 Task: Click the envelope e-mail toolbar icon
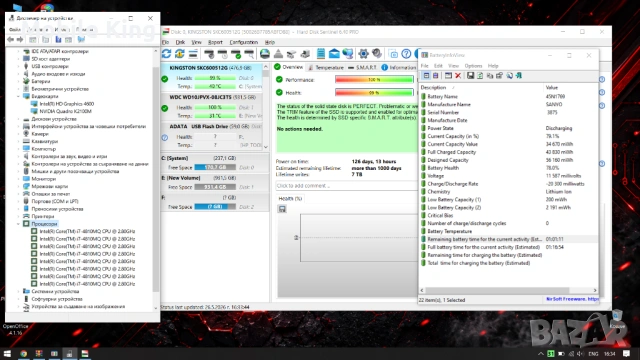coord(334,54)
